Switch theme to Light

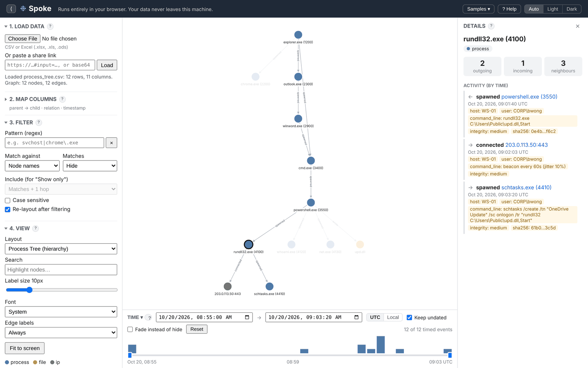coord(552,9)
